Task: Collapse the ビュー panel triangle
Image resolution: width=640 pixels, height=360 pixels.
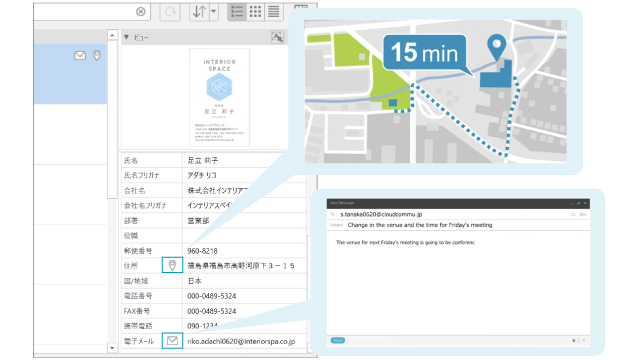Action: (127, 37)
